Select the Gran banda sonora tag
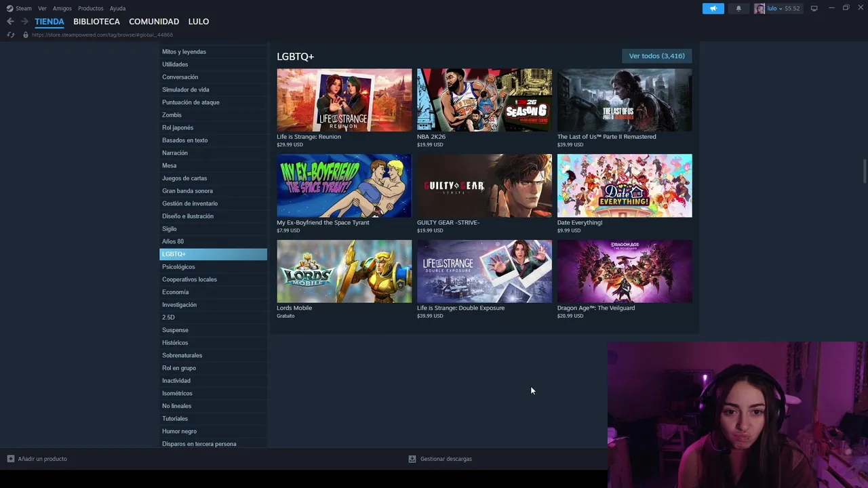 click(x=213, y=191)
